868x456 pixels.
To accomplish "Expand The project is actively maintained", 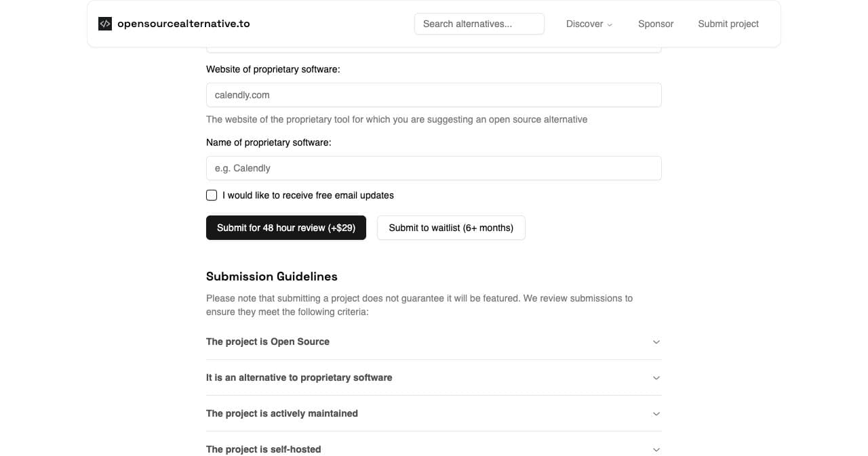I will pyautogui.click(x=434, y=413).
